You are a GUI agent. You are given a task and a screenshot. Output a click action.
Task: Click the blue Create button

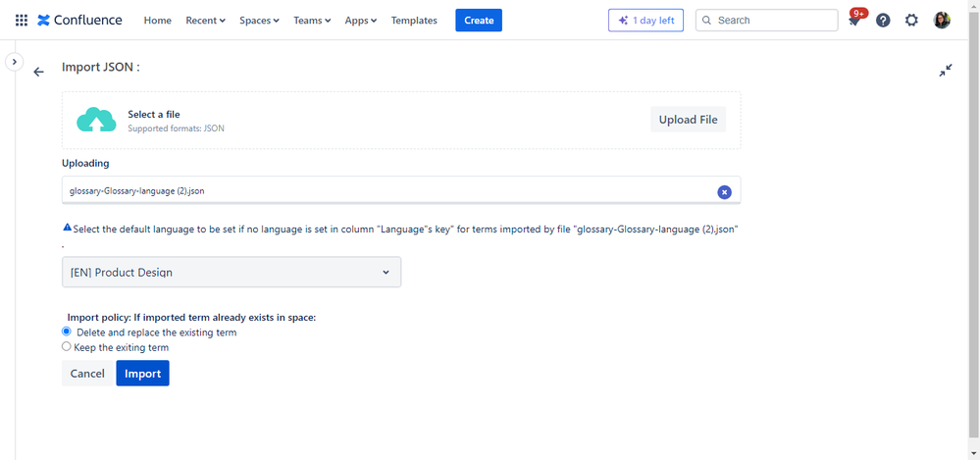pos(479,20)
